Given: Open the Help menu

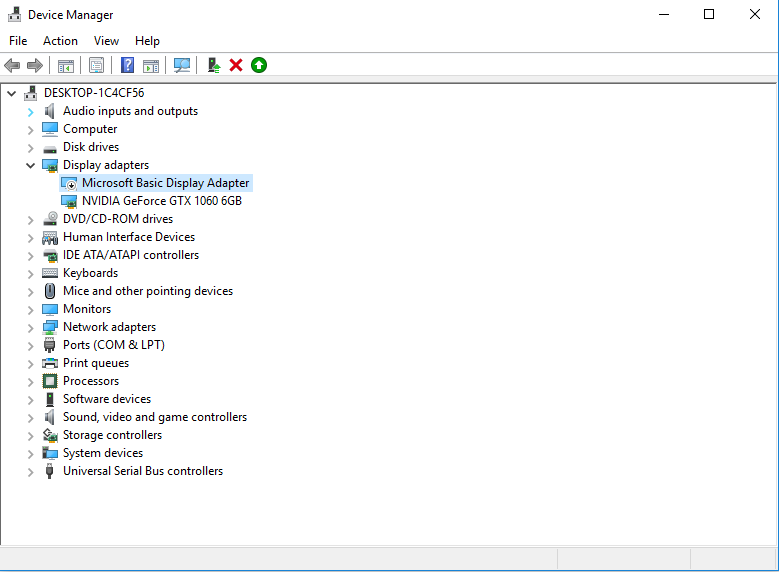Looking at the screenshot, I should [x=147, y=41].
